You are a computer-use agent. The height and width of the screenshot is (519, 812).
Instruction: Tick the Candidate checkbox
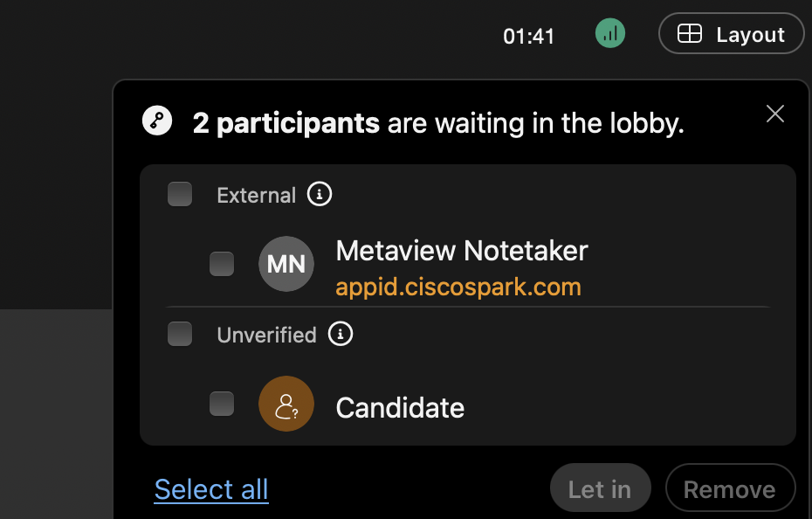pyautogui.click(x=222, y=404)
